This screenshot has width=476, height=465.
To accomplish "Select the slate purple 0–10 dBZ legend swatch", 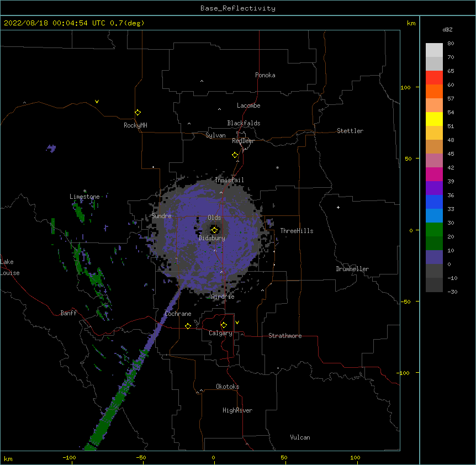I will (434, 257).
